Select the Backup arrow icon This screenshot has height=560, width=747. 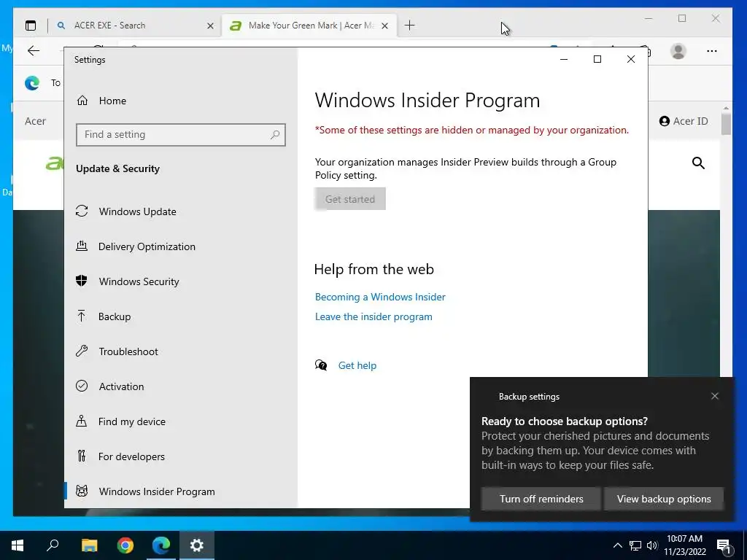pyautogui.click(x=82, y=316)
